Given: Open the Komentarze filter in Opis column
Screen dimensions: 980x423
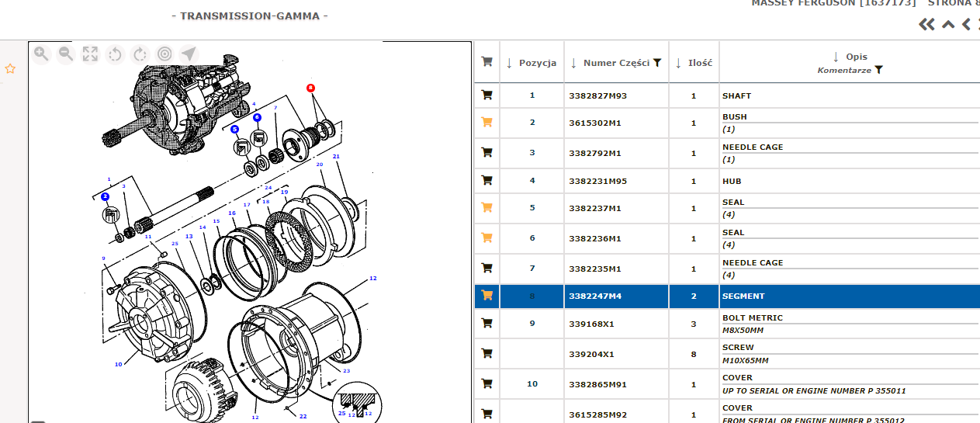Looking at the screenshot, I should [878, 70].
